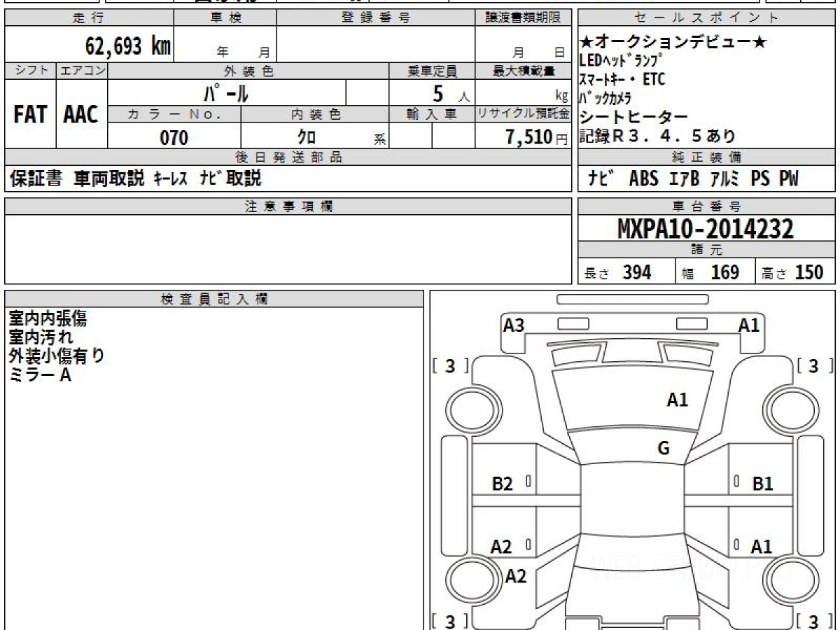Select PW in the equipment list
840x630 pixels.
(x=788, y=179)
